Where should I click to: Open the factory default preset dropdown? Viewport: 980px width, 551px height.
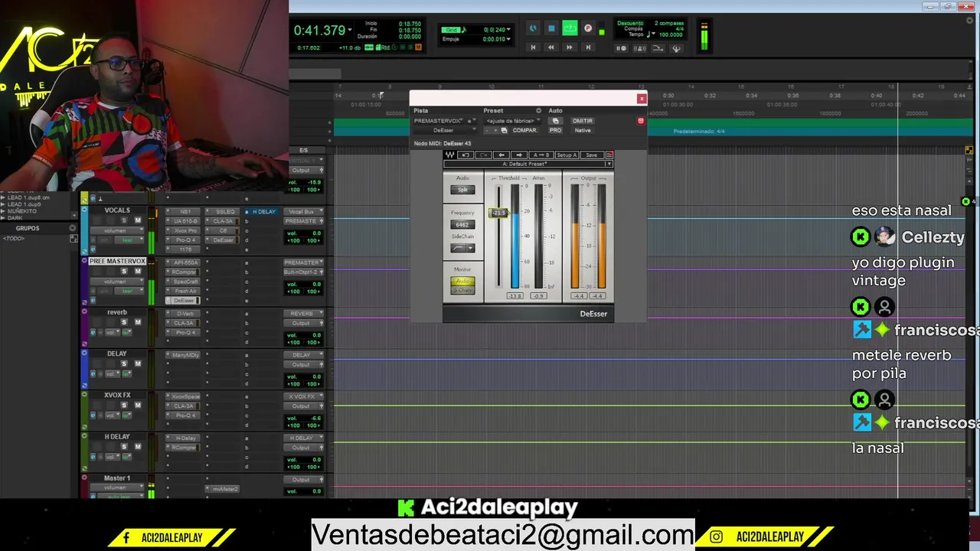pos(512,121)
